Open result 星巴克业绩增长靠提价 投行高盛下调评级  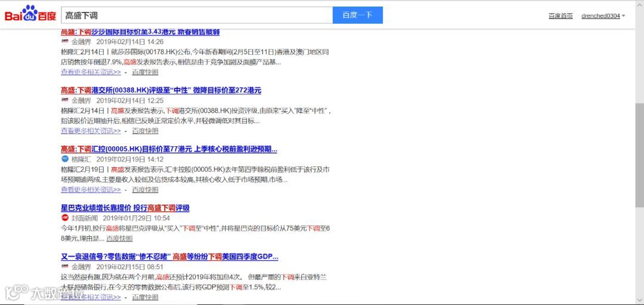click(125, 208)
